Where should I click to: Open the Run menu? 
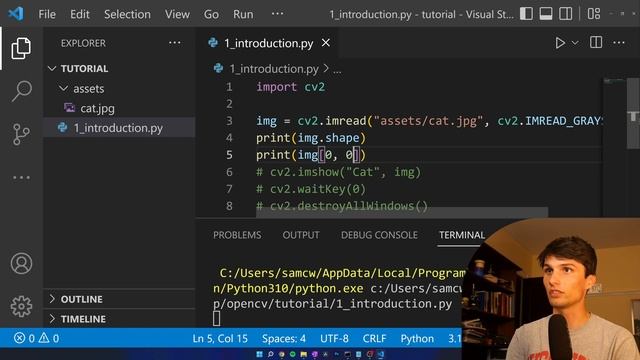(x=243, y=14)
